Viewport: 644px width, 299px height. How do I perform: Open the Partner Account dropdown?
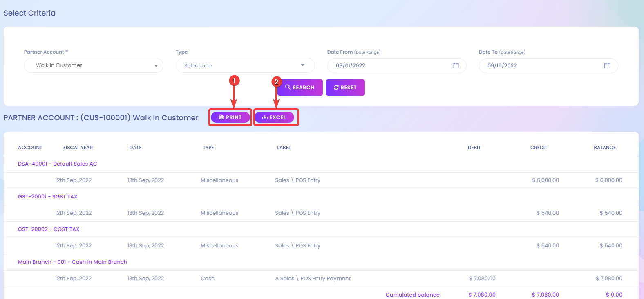[94, 65]
